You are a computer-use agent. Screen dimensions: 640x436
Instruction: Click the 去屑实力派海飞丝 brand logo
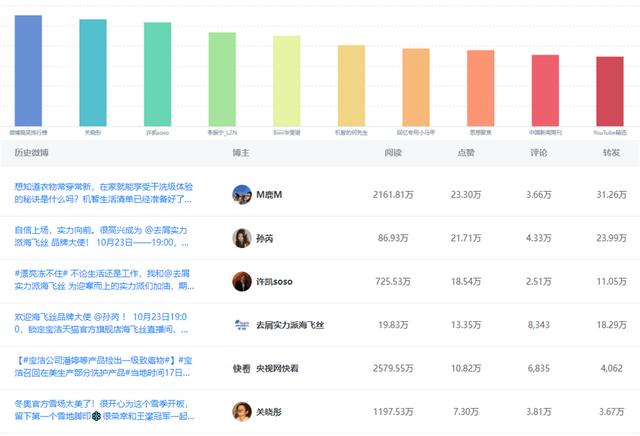241,325
